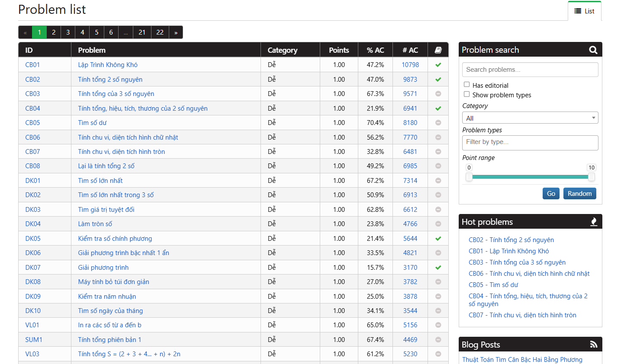Check the Show problem types option
Viewport: 624px width, 364px height.
[466, 94]
